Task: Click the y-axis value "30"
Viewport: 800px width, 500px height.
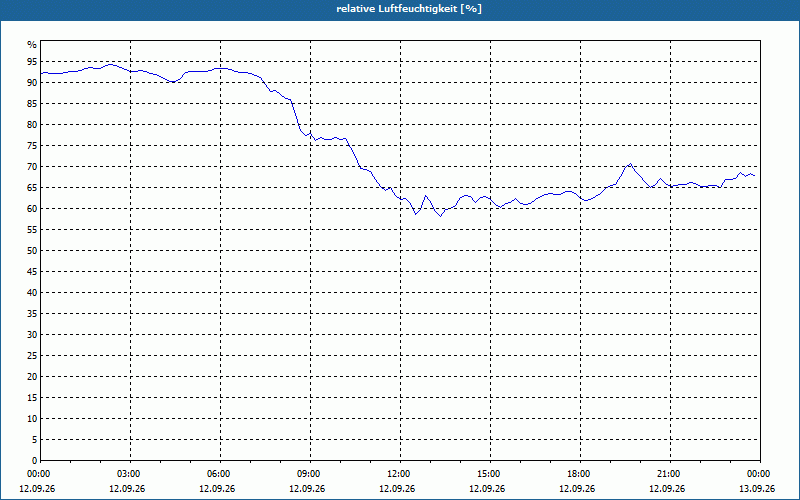Action: click(x=32, y=335)
